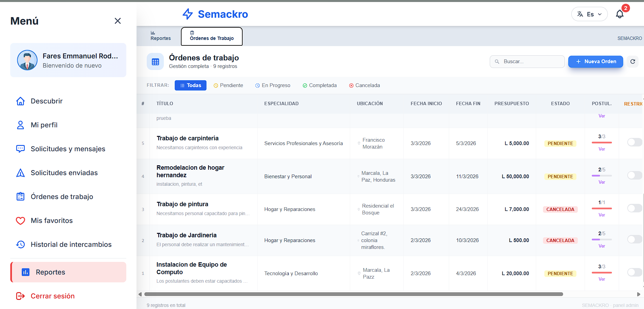Open the Es language dropdown

(589, 14)
